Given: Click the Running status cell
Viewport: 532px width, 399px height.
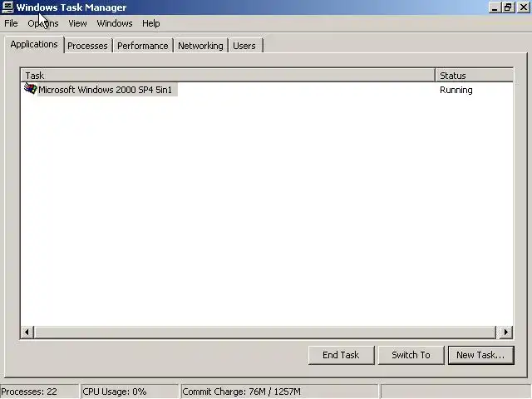Looking at the screenshot, I should click(x=456, y=90).
